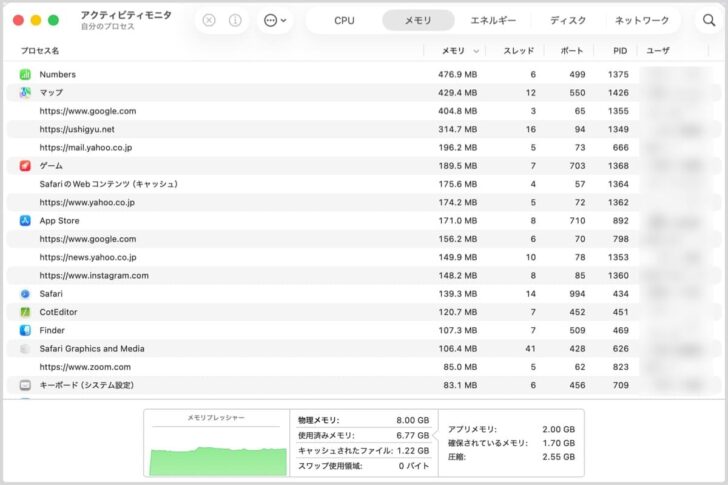The image size is (728, 485).
Task: Click 確保されているメモリ 1.70 GB value
Action: 559,443
